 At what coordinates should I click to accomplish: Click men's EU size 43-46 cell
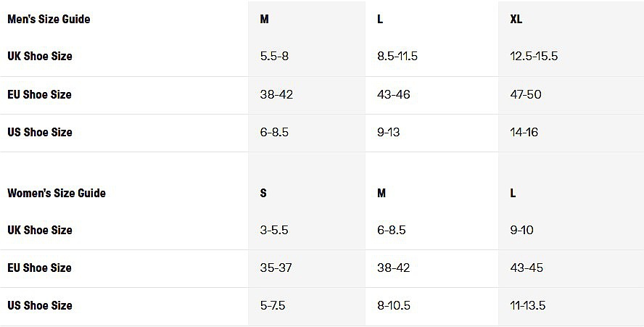pyautogui.click(x=394, y=94)
